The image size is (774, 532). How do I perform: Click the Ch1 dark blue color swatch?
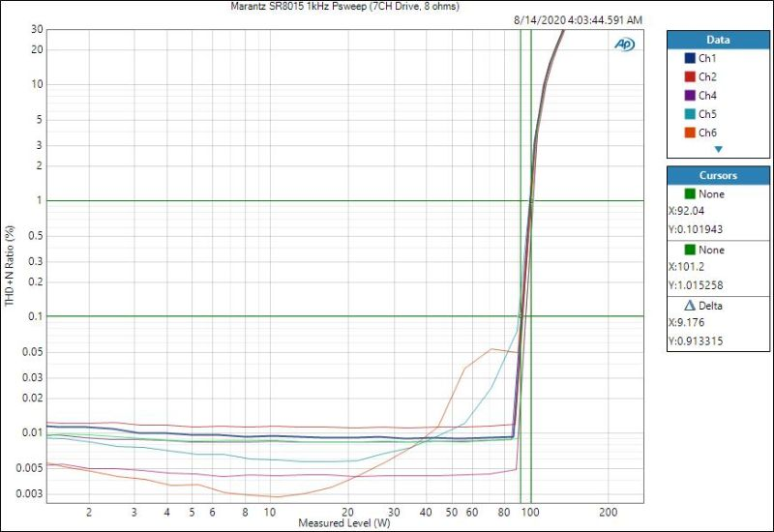pos(688,58)
